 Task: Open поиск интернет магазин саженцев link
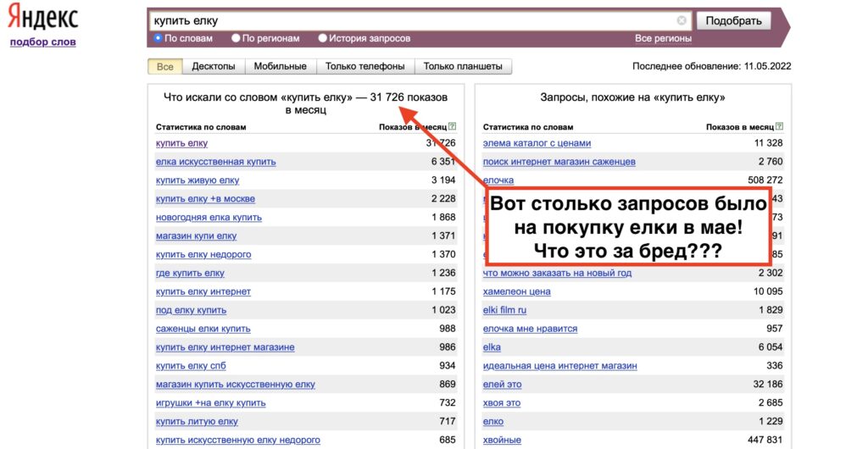(x=559, y=162)
